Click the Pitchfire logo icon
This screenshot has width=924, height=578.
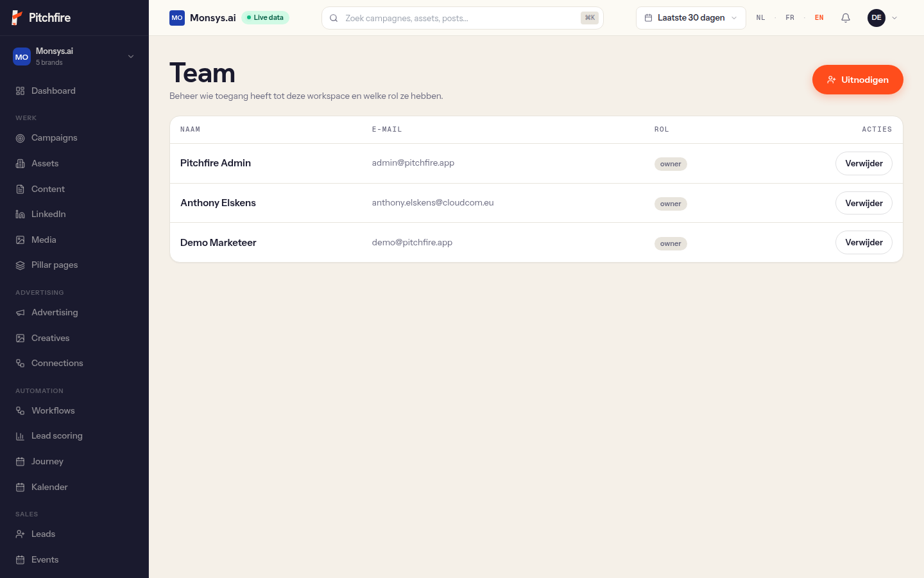[x=17, y=17]
